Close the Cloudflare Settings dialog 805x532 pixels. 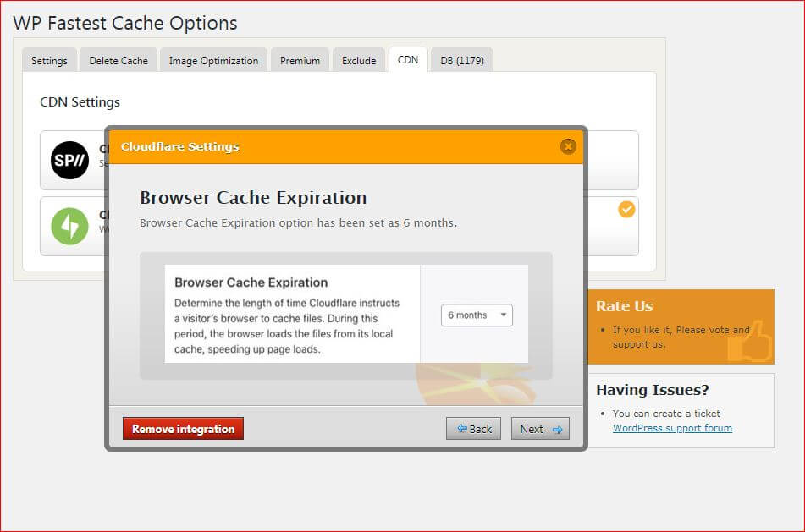[568, 146]
